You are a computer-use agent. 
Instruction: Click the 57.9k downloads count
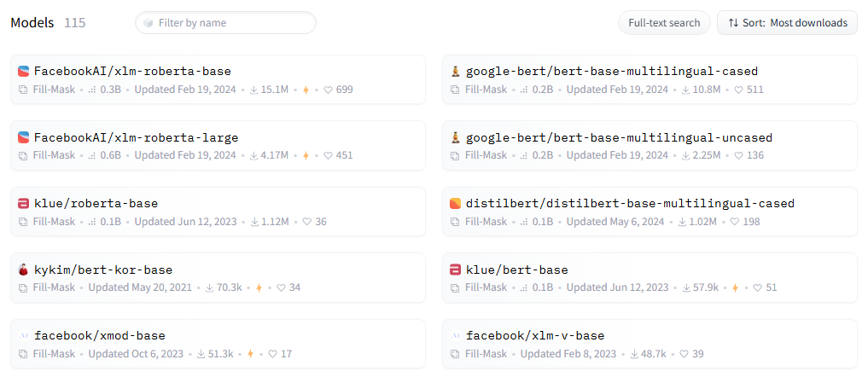point(705,288)
